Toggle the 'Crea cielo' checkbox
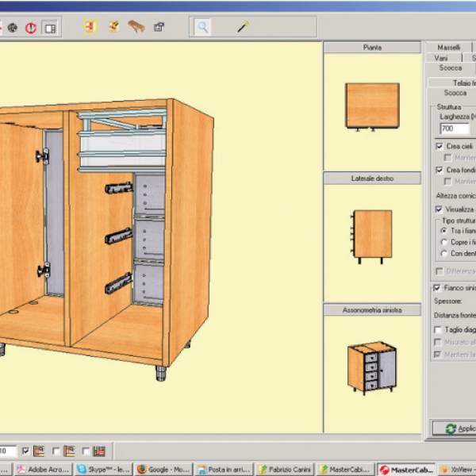 tap(440, 146)
